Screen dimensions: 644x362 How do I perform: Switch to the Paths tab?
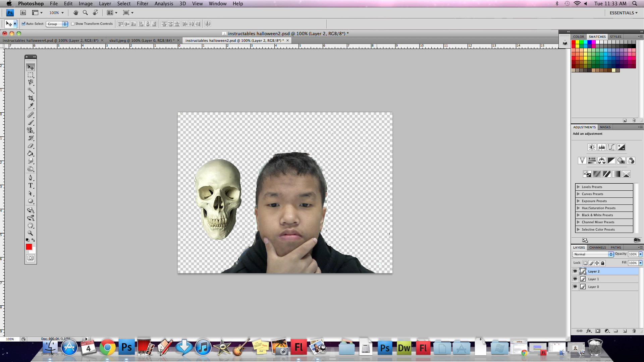pyautogui.click(x=616, y=247)
